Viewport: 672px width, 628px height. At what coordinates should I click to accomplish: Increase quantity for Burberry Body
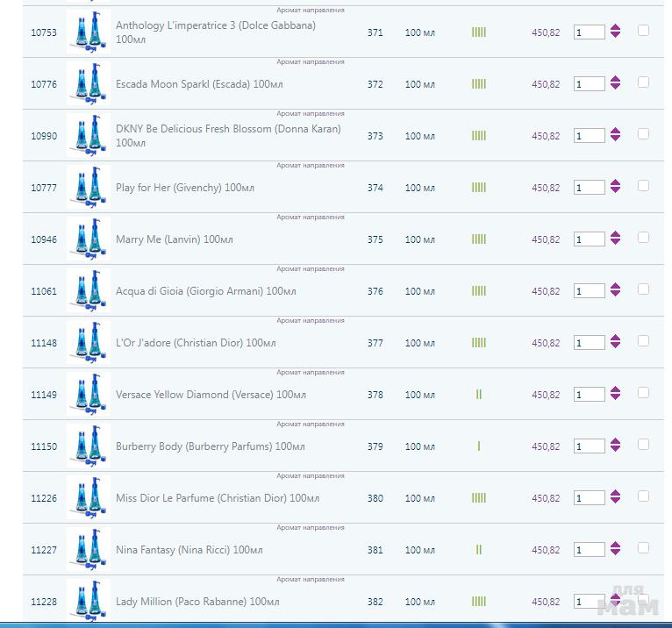616,442
